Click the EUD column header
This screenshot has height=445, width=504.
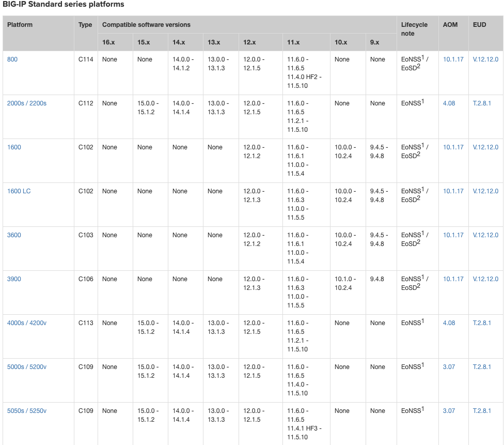486,33
